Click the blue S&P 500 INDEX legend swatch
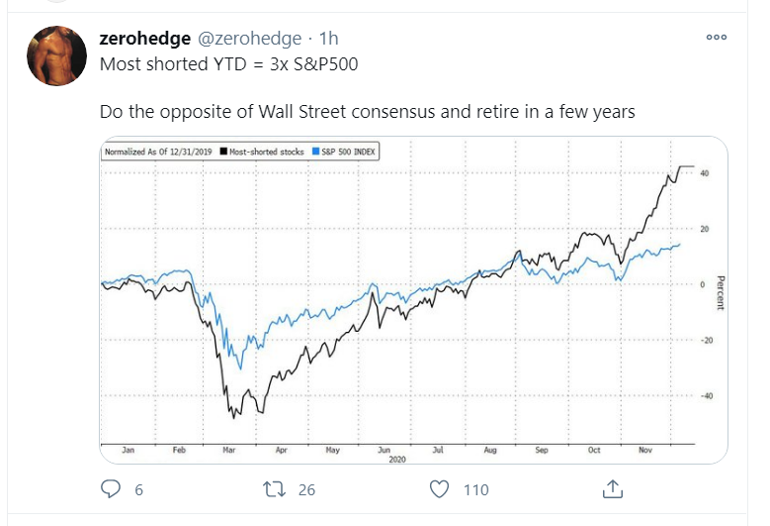770x526 pixels. coord(316,152)
